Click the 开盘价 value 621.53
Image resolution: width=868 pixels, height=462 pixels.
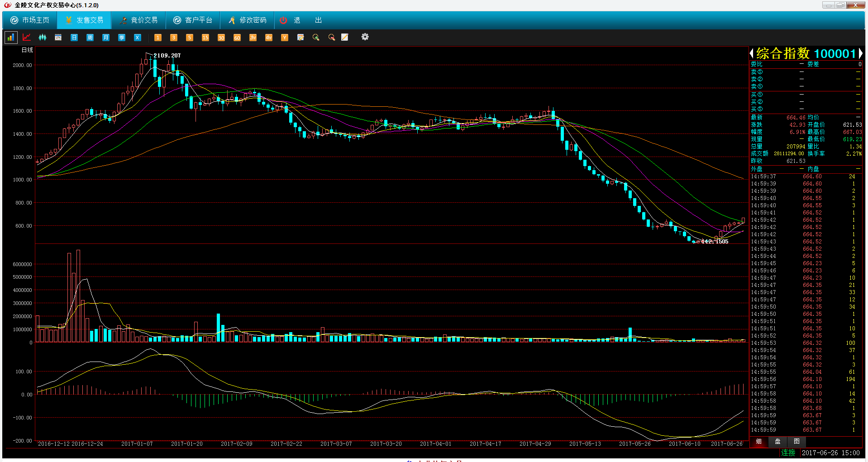[852, 124]
